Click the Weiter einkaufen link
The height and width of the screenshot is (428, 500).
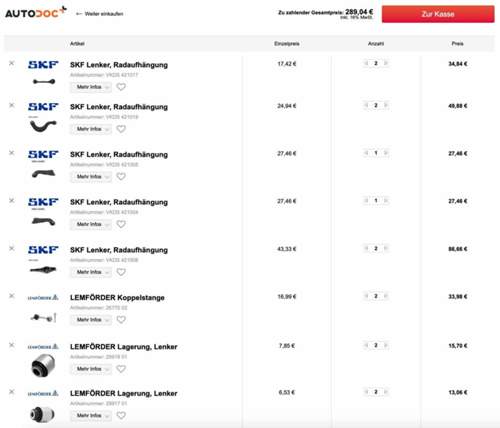pyautogui.click(x=100, y=14)
